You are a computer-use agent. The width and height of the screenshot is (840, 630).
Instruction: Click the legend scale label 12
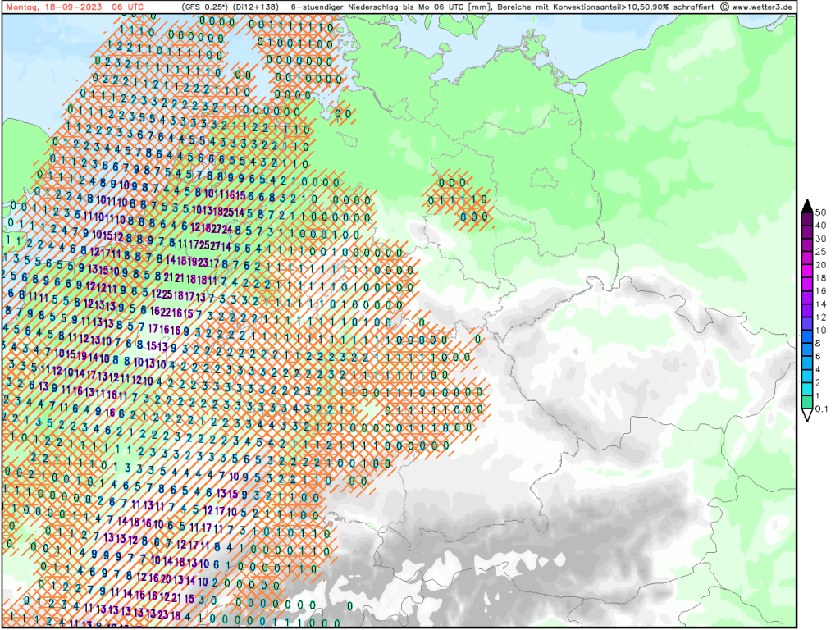click(821, 317)
